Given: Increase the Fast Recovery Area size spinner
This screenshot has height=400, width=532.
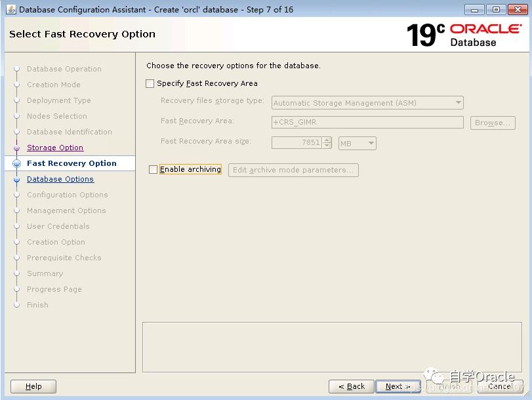Looking at the screenshot, I should point(327,140).
